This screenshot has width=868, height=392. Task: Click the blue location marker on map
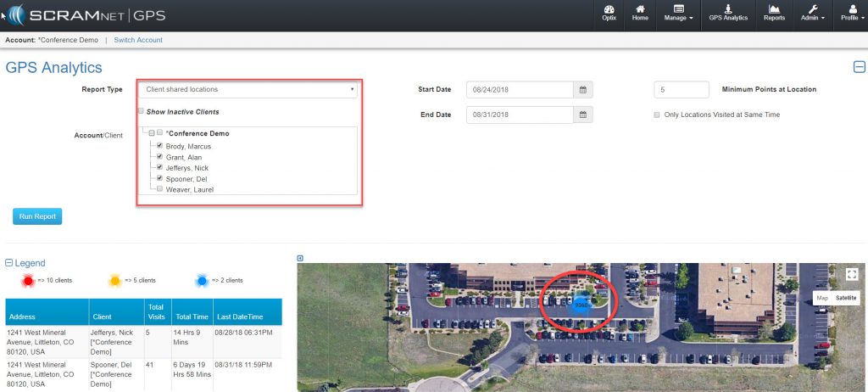tap(581, 304)
